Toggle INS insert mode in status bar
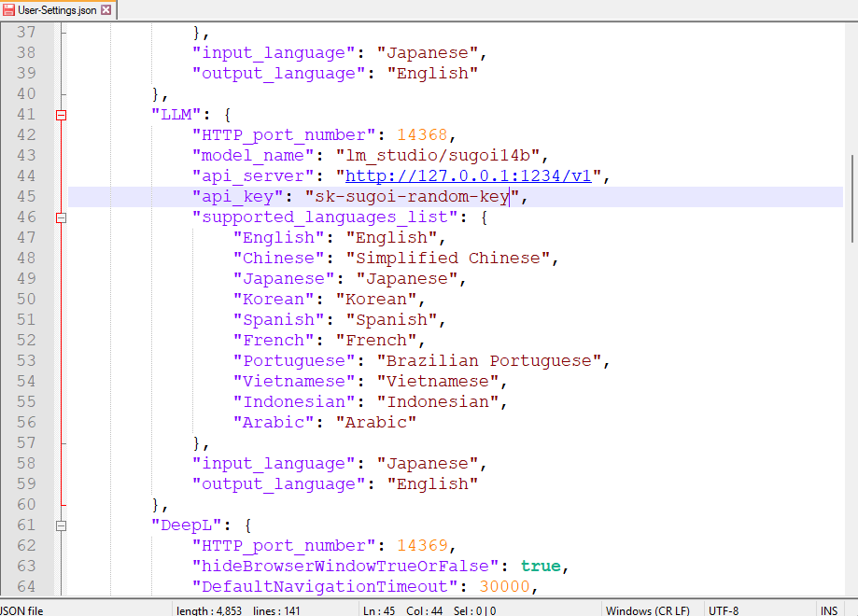Viewport: 858px width, 616px height. 829,610
